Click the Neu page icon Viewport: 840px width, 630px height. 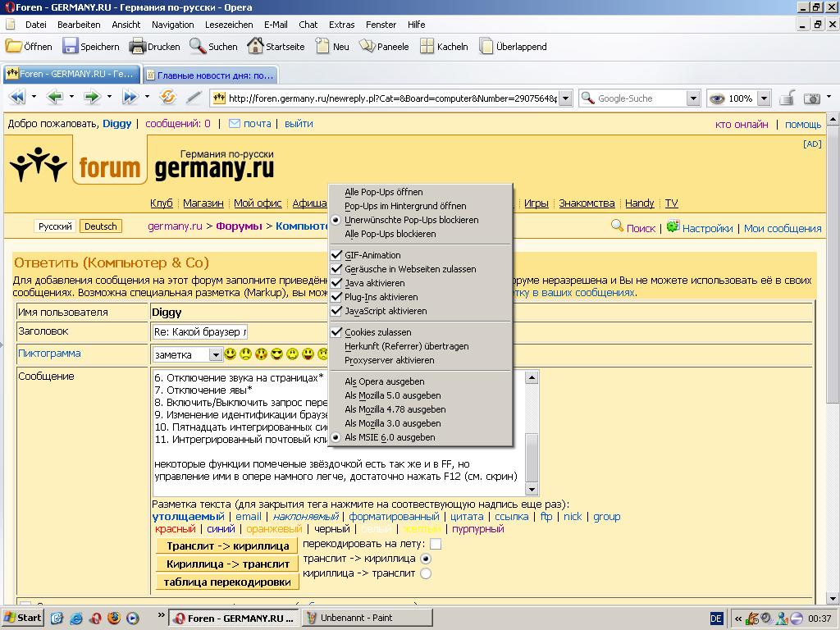(322, 46)
